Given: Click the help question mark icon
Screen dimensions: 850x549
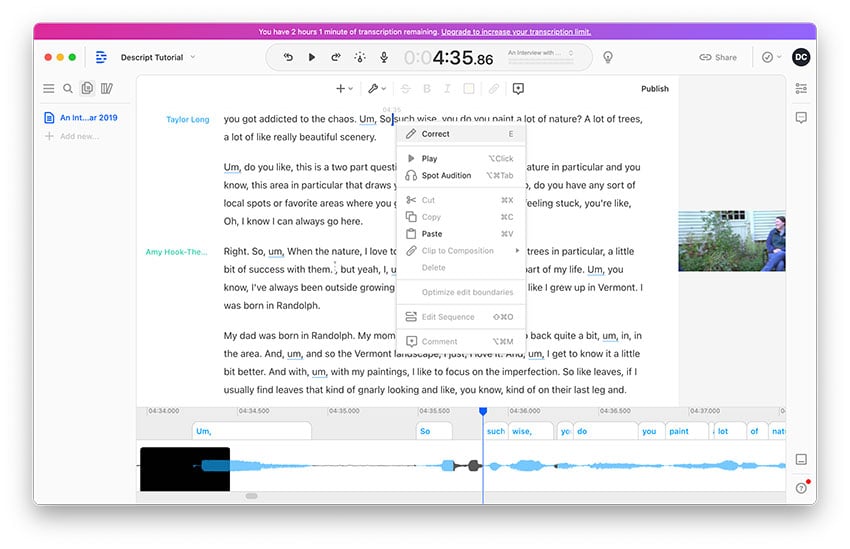Looking at the screenshot, I should tap(801, 488).
